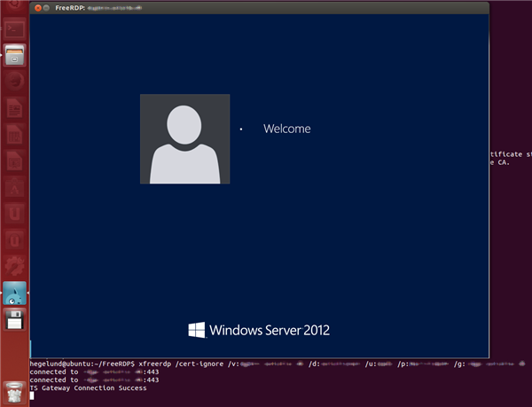This screenshot has width=532, height=407.
Task: Open the Trash bin in launcher
Action: 14,393
